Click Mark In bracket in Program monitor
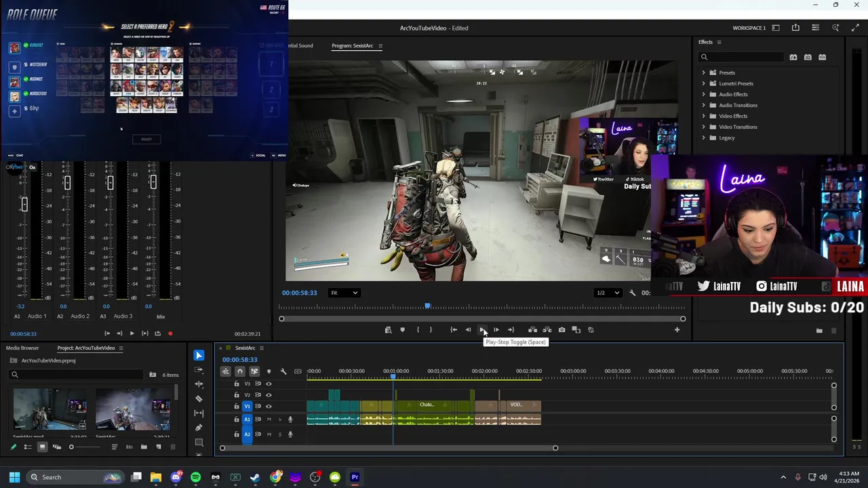The width and height of the screenshot is (868, 488). [417, 330]
